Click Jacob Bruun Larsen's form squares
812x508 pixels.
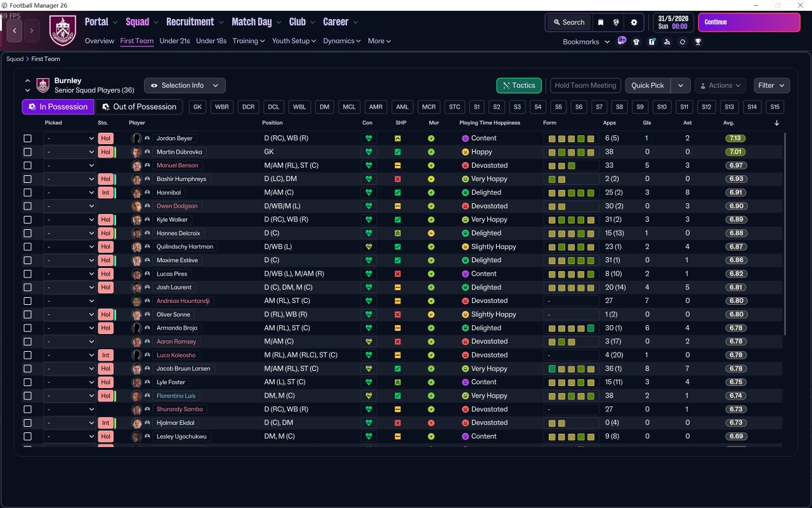pyautogui.click(x=572, y=369)
